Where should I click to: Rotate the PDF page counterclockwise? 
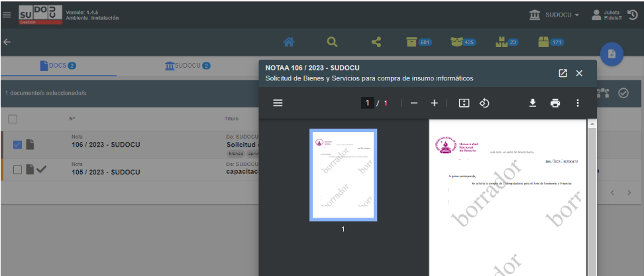484,103
